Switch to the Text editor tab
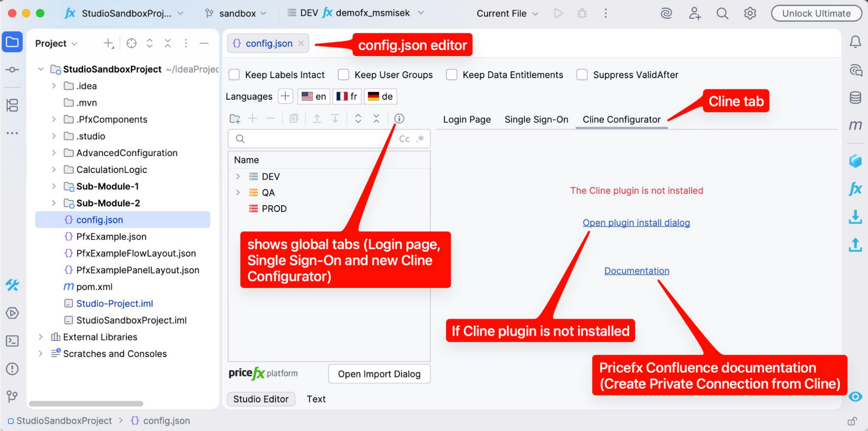The image size is (868, 431). [316, 399]
